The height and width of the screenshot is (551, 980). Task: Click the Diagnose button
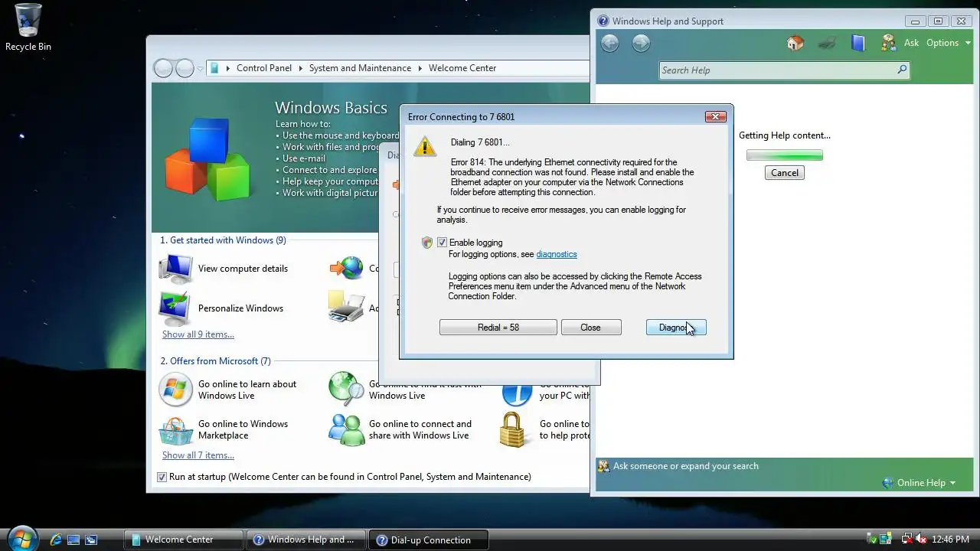coord(676,328)
